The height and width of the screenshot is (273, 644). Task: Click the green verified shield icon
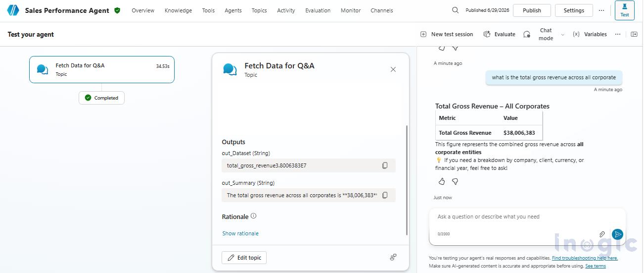[117, 10]
